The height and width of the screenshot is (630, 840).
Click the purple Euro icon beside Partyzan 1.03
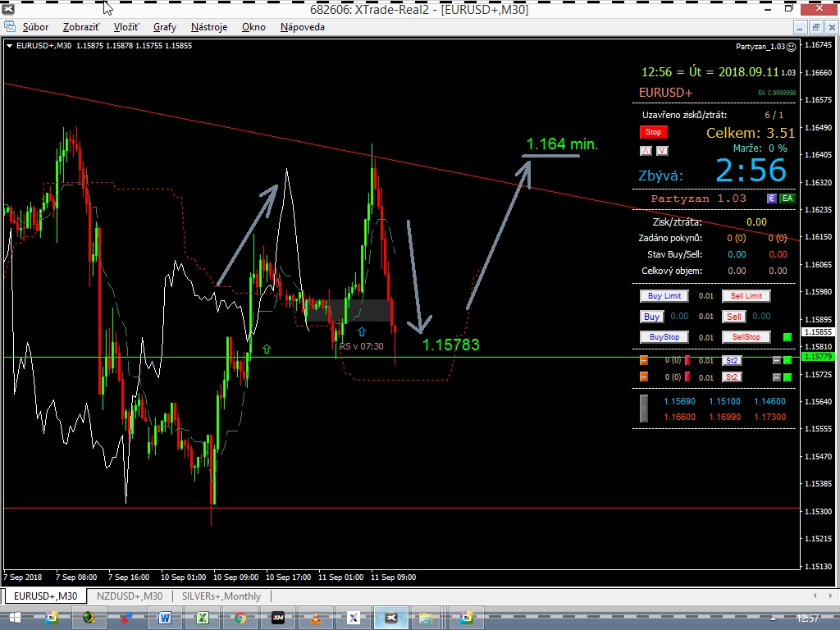pos(771,199)
